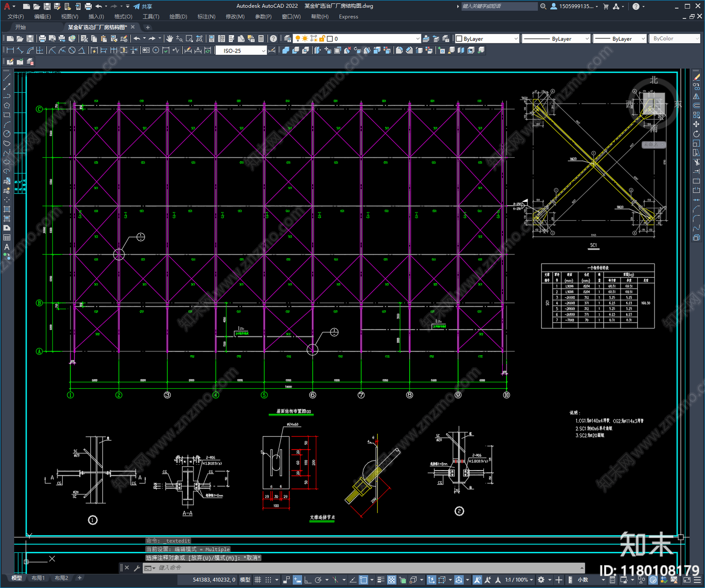Screen dimensions: 705x588
Task: Open the QuickCalc calculator icon
Action: click(261, 39)
